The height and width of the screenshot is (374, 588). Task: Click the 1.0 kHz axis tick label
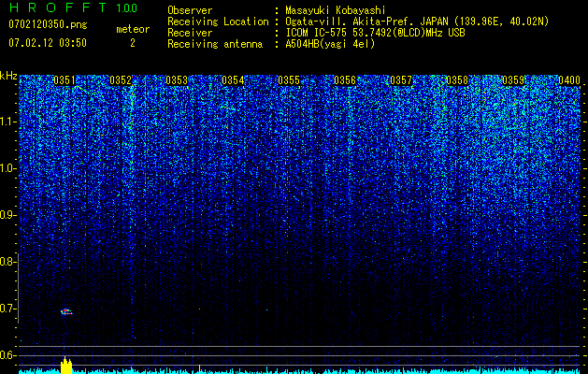(x=8, y=168)
